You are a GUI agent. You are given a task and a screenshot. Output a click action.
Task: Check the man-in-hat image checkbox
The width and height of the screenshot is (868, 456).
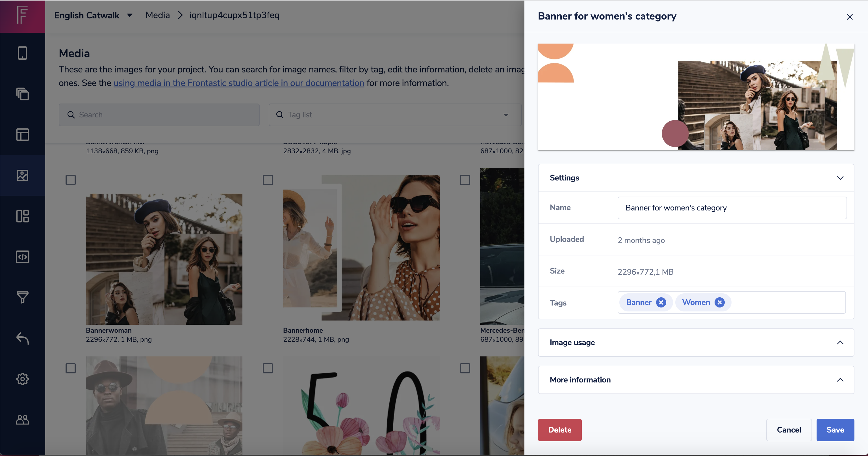(x=70, y=368)
